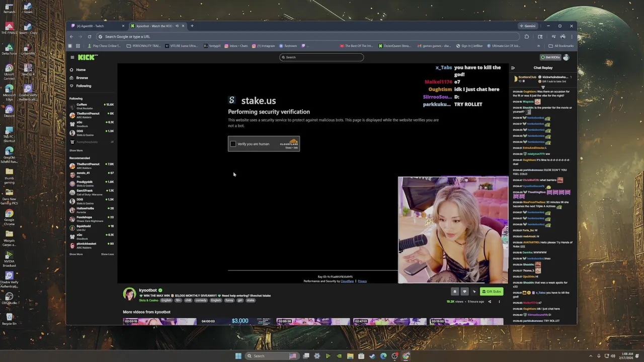Collapse Recommended list with Show Less
This screenshot has width=644, height=362.
(107, 254)
